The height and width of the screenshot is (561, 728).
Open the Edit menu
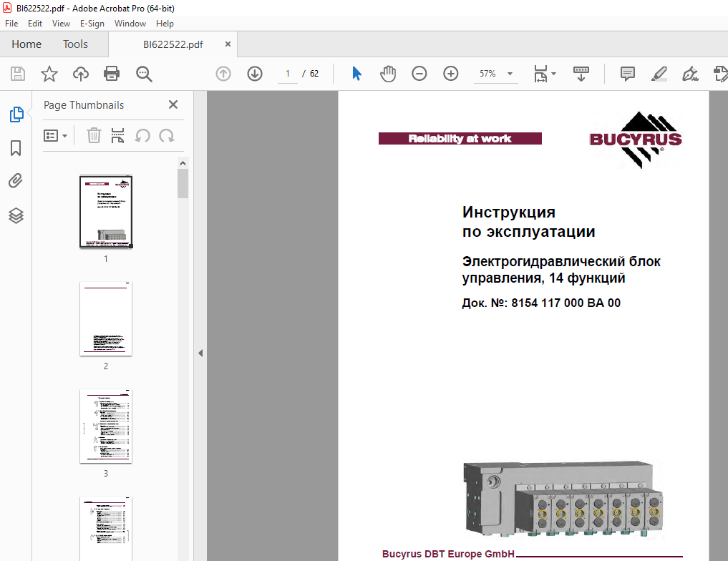35,24
